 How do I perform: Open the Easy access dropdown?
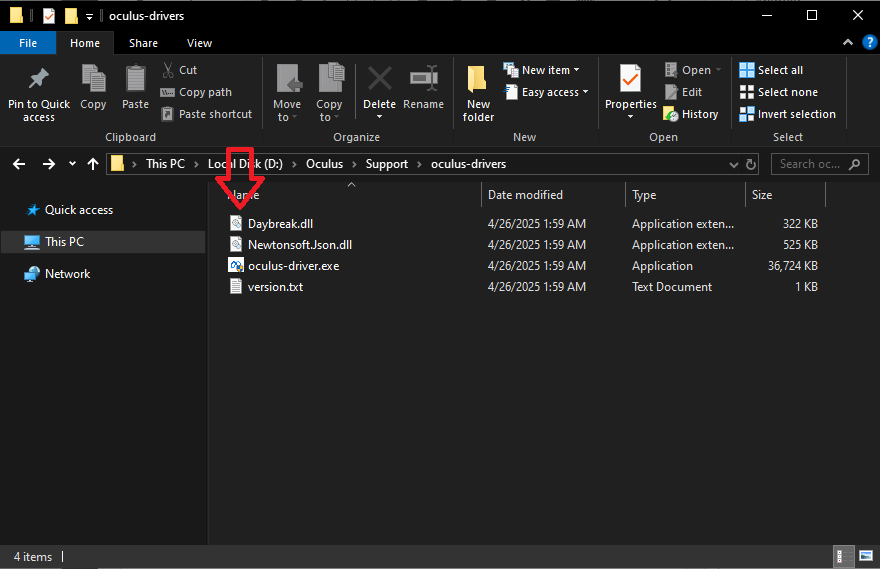(546, 92)
